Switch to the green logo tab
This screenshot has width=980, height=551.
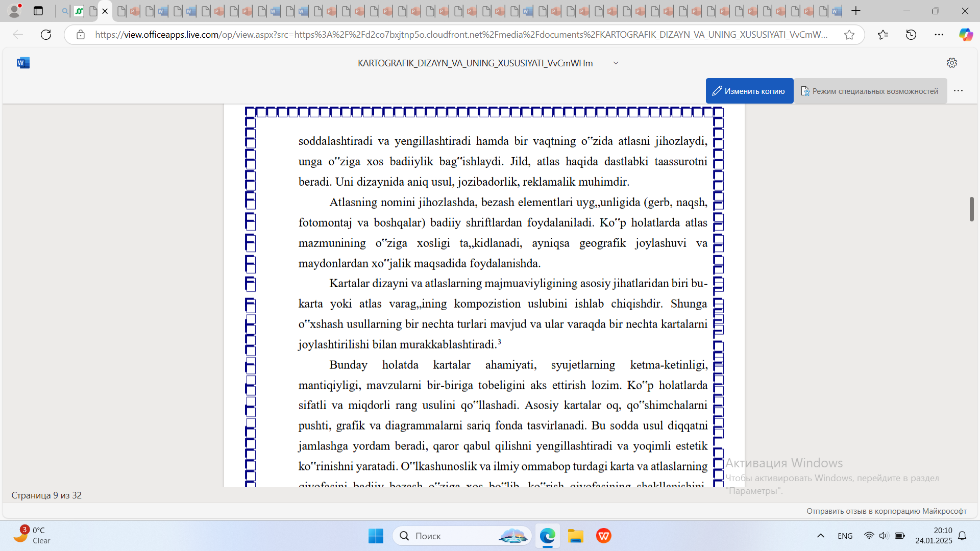click(x=79, y=11)
